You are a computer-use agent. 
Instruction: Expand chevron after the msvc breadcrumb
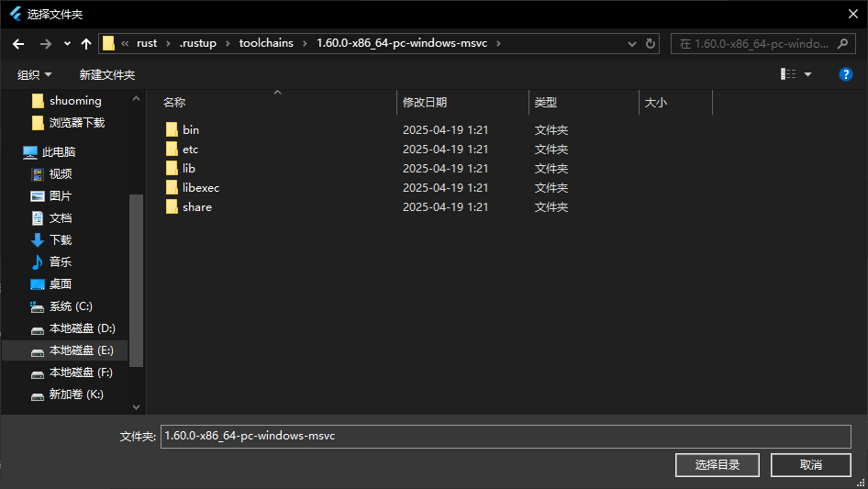tap(498, 43)
